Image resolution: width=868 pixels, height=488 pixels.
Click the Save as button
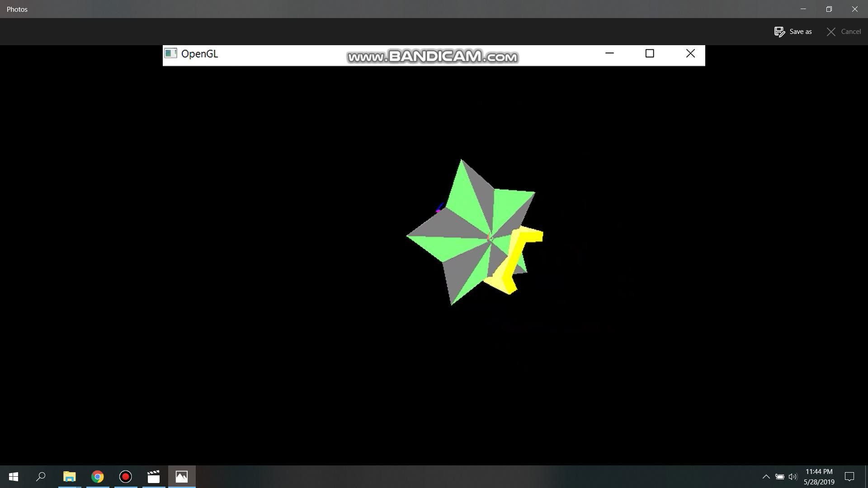[x=793, y=32]
